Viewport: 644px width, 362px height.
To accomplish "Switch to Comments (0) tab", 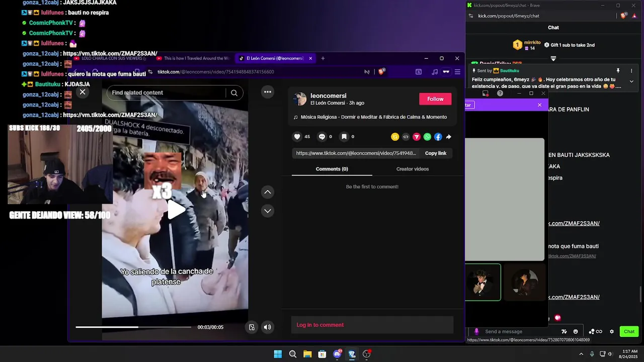I will (x=332, y=169).
